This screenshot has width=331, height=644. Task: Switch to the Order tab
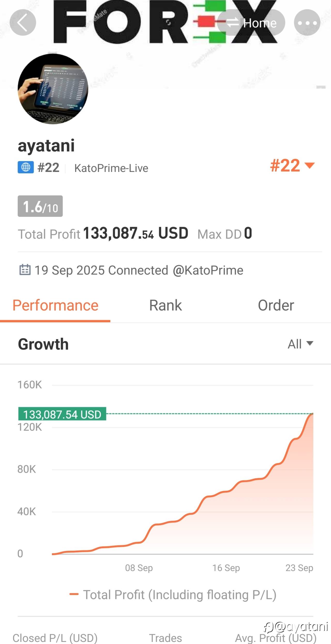276,306
